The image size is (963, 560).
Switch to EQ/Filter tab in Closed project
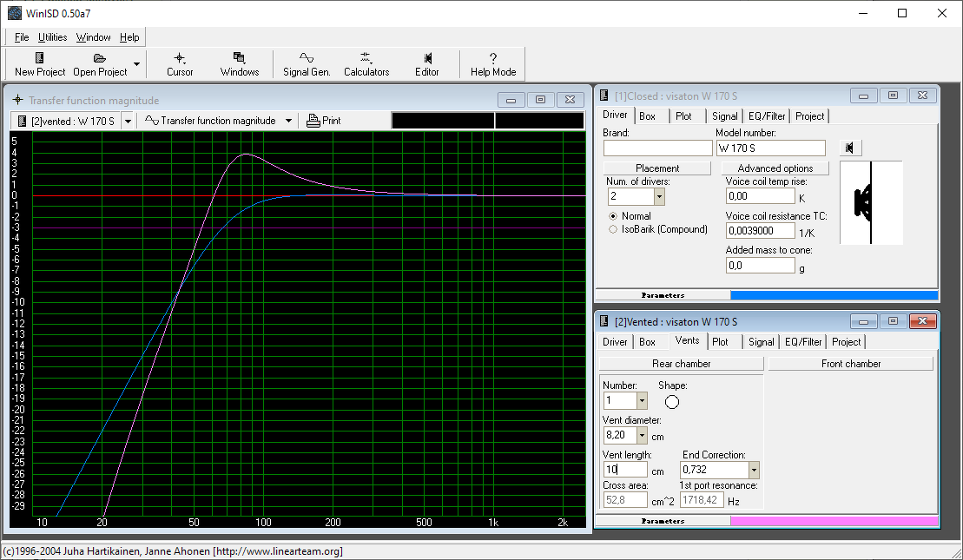point(767,116)
